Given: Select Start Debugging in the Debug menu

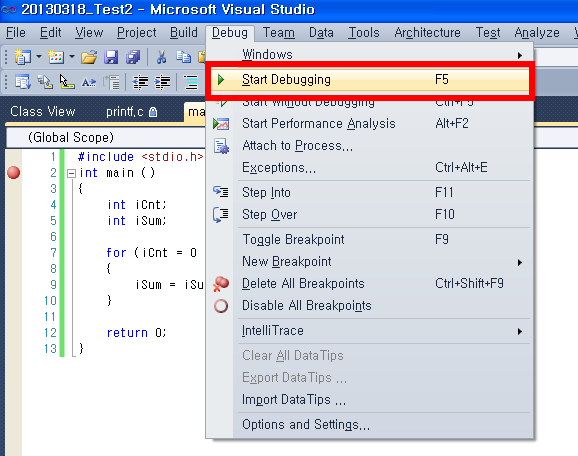Looking at the screenshot, I should [x=370, y=80].
